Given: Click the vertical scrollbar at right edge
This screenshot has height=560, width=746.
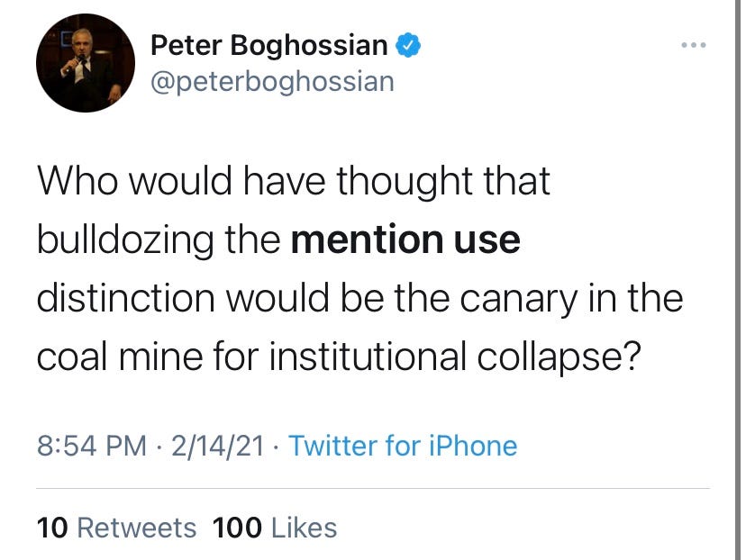Looking at the screenshot, I should tap(738, 280).
